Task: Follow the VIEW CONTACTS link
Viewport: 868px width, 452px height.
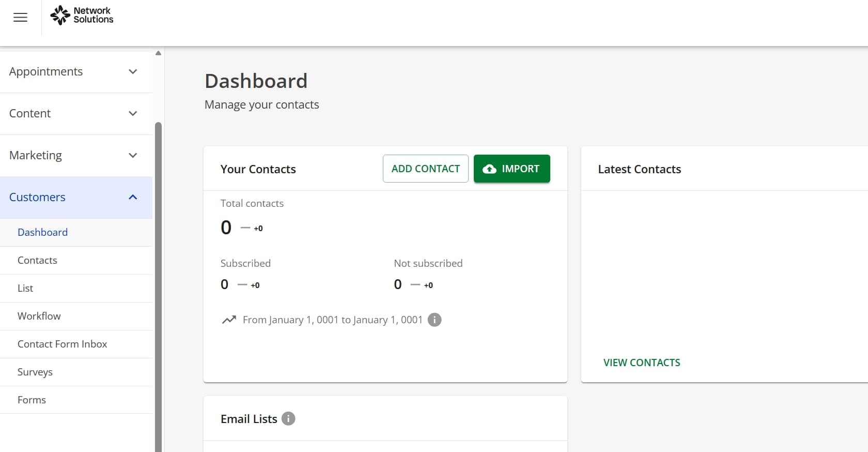Action: [642, 363]
